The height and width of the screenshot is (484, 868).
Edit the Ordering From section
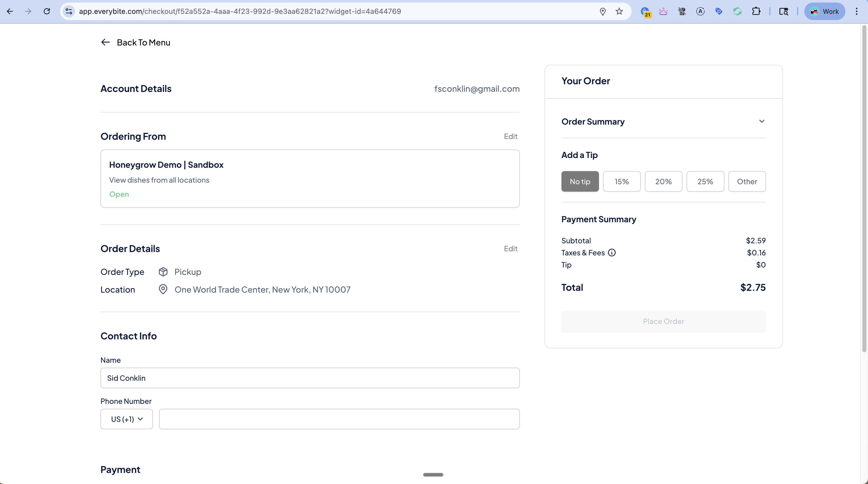click(x=511, y=136)
